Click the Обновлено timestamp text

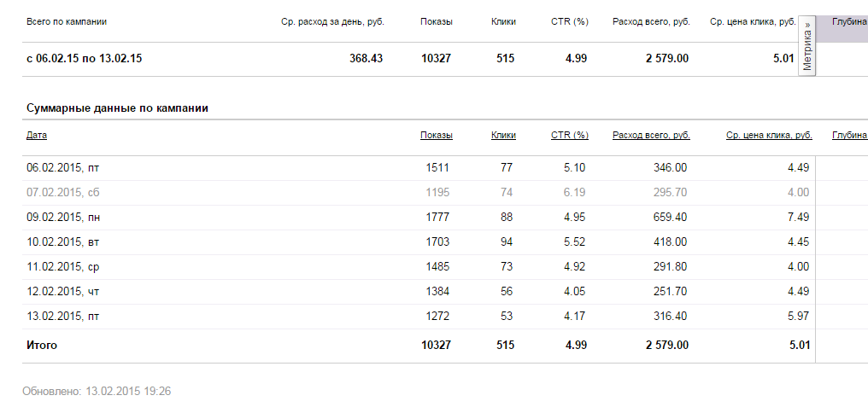[x=97, y=392]
